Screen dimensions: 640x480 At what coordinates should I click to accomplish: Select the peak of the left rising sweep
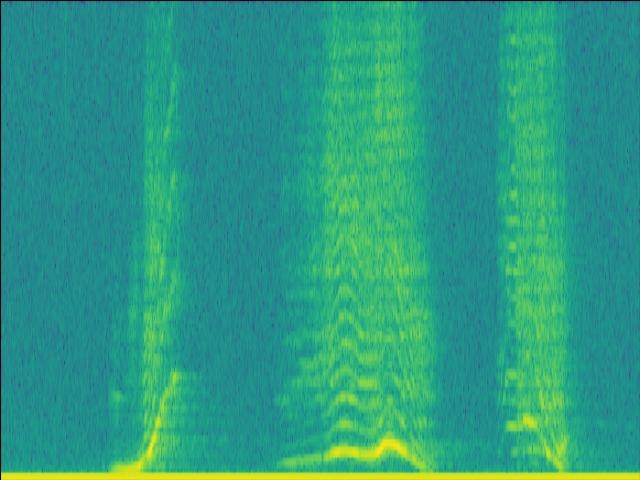pos(176,374)
